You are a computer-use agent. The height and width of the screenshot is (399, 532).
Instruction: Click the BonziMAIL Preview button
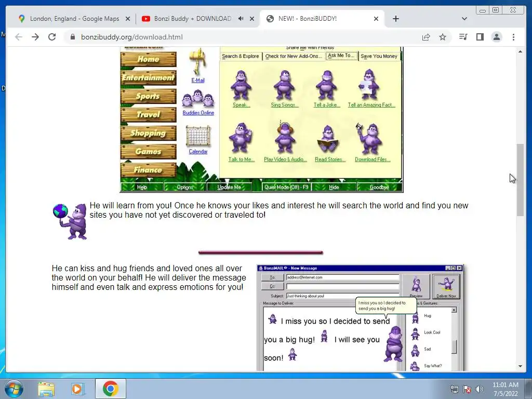tap(416, 286)
